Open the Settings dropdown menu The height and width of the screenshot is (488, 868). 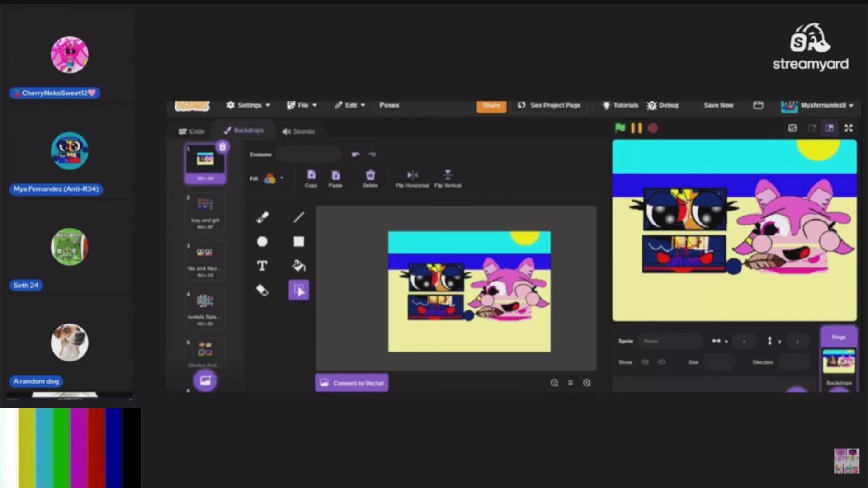248,105
